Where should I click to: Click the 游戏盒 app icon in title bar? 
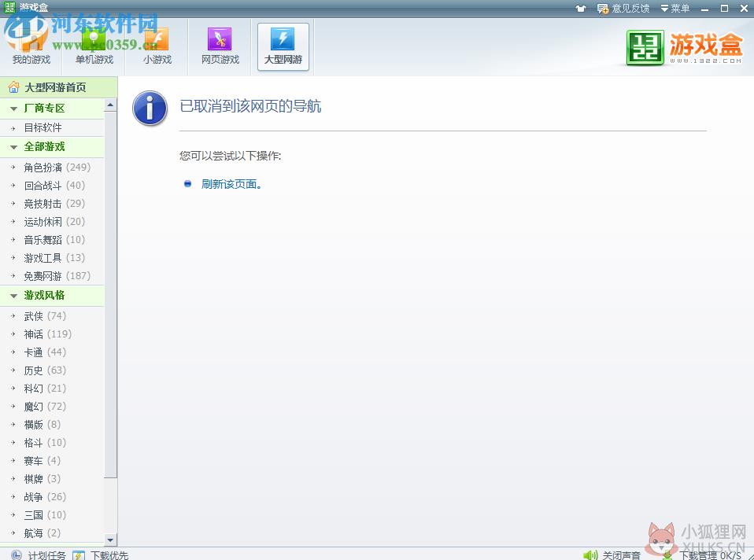(x=9, y=7)
